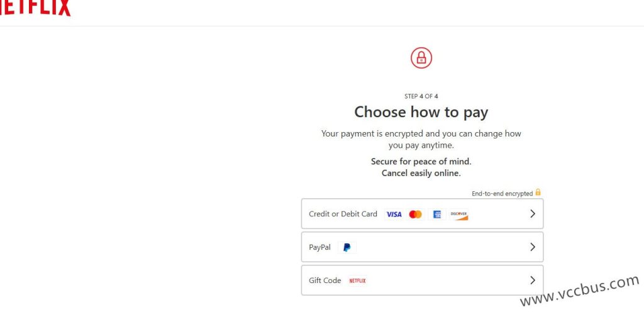
Task: Choose the PayPal text label
Action: [319, 247]
